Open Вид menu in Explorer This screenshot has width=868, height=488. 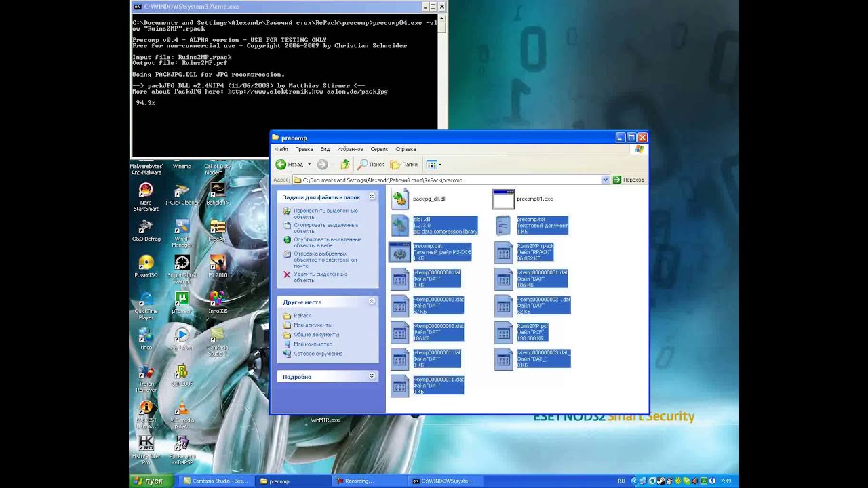325,149
